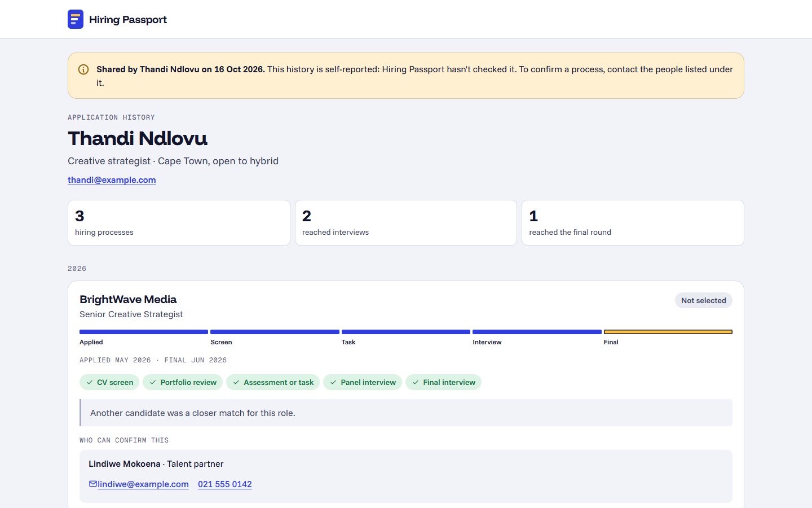Click the 'APPLICATION HISTORY' label

[111, 117]
